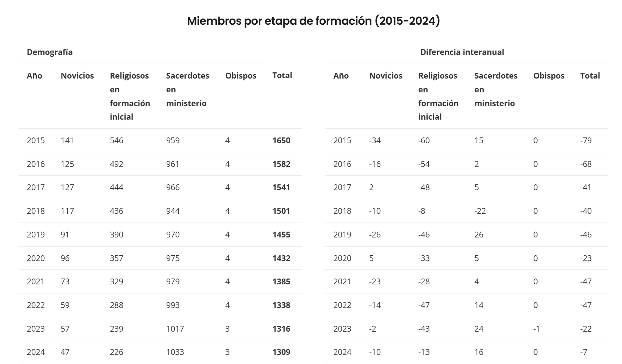The height and width of the screenshot is (364, 622).
Task: Click 'Novicios' column header in Demografía table
Action: point(77,76)
